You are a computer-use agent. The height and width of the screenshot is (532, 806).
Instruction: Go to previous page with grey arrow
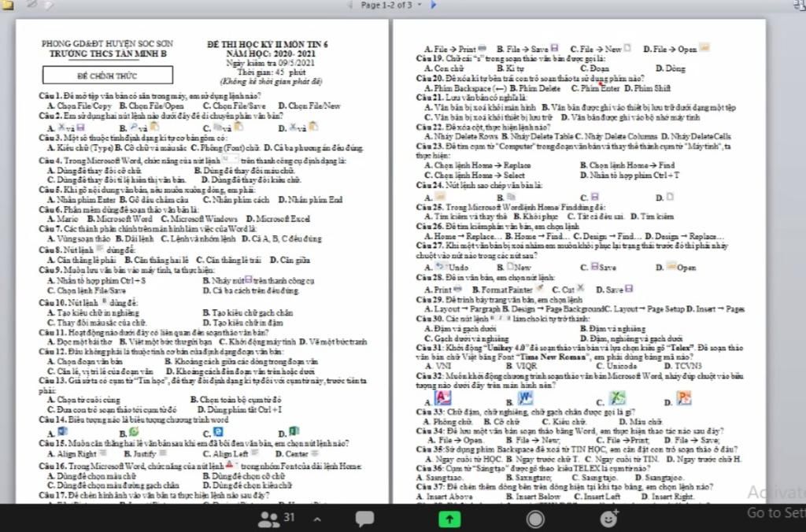coord(350,5)
